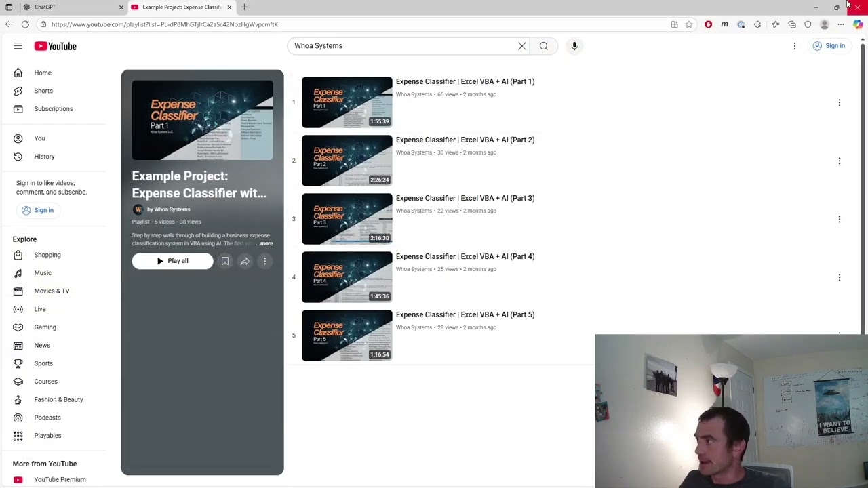Close the Example Project YouTube tab
Image resolution: width=868 pixels, height=488 pixels.
point(229,7)
